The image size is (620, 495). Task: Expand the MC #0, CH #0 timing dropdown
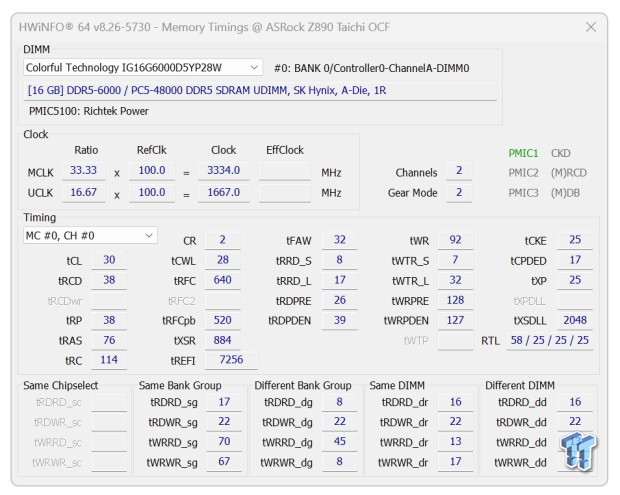click(90, 236)
